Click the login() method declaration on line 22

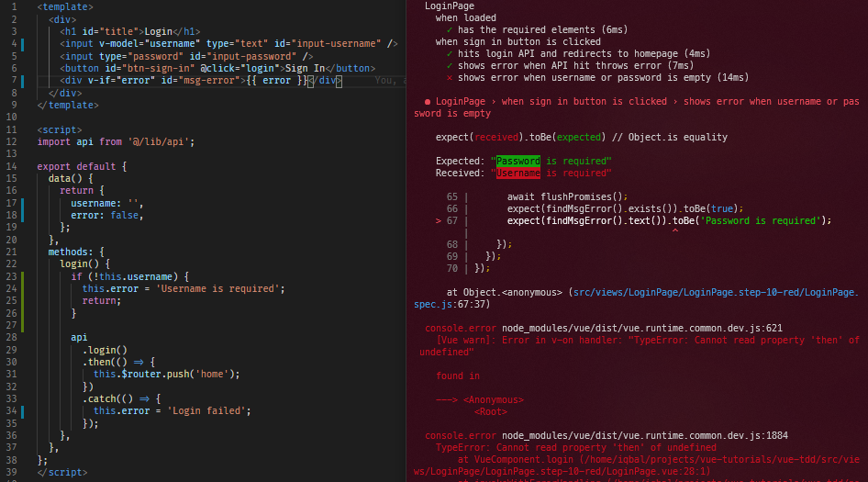[84, 264]
